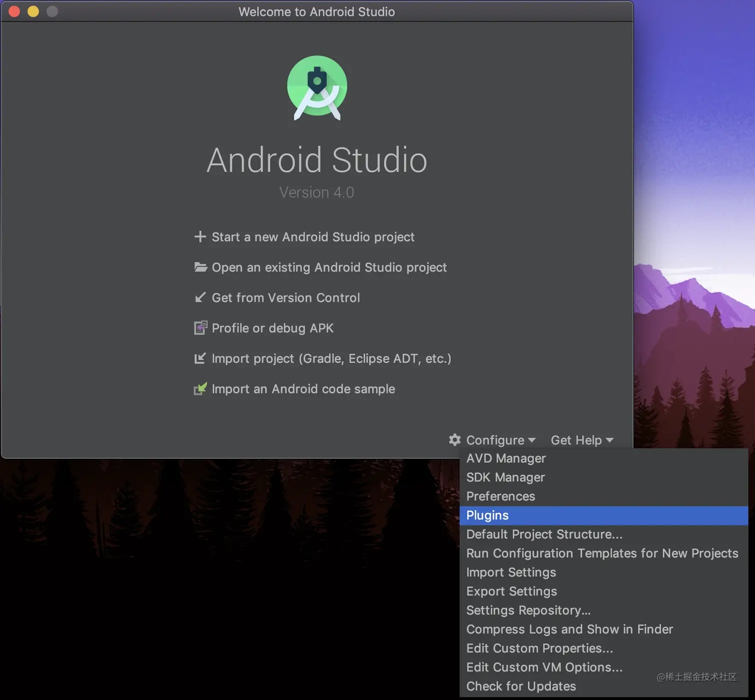Select Import an Android code sample
The image size is (755, 700).
304,389
